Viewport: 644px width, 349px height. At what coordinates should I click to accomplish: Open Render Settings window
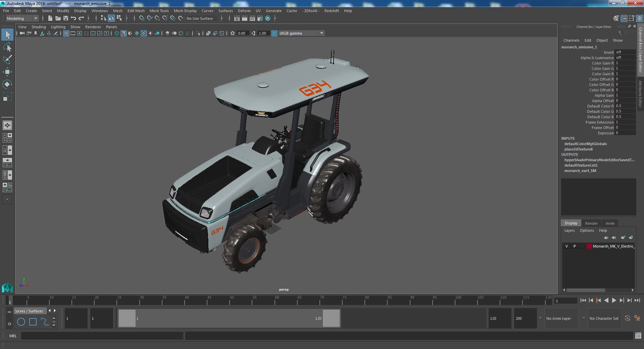[260, 18]
